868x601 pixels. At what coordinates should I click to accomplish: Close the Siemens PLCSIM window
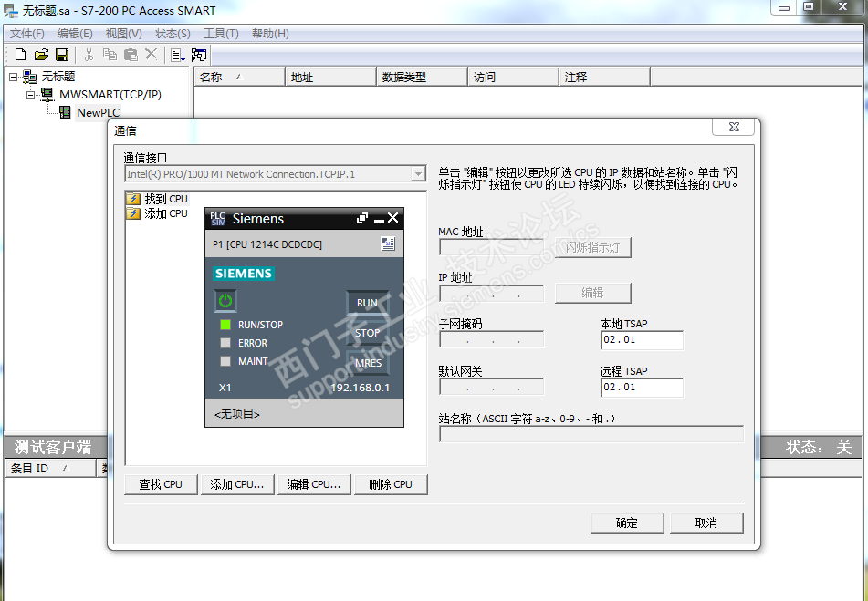393,218
